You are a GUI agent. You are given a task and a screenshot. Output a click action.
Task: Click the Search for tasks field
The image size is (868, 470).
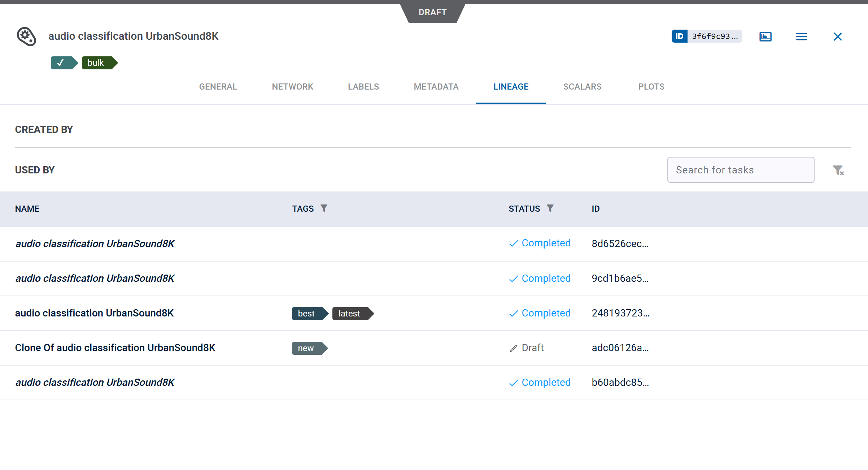[x=740, y=170]
